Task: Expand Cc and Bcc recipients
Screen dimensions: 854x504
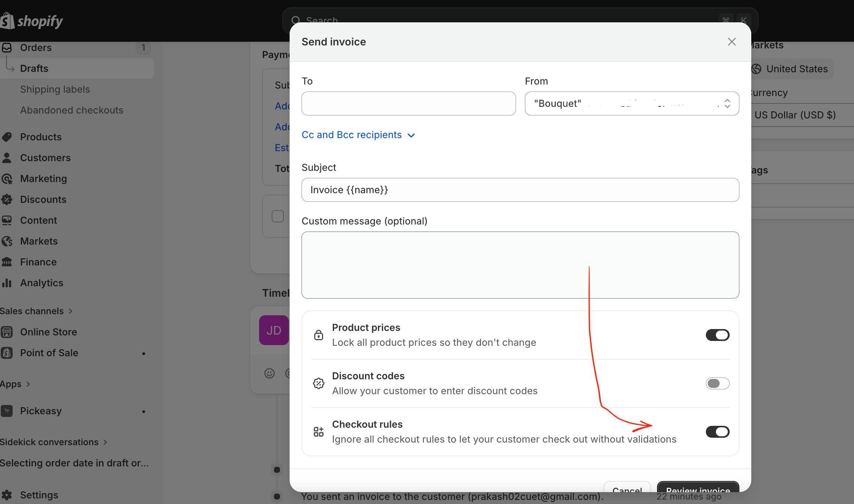Action: (x=358, y=135)
